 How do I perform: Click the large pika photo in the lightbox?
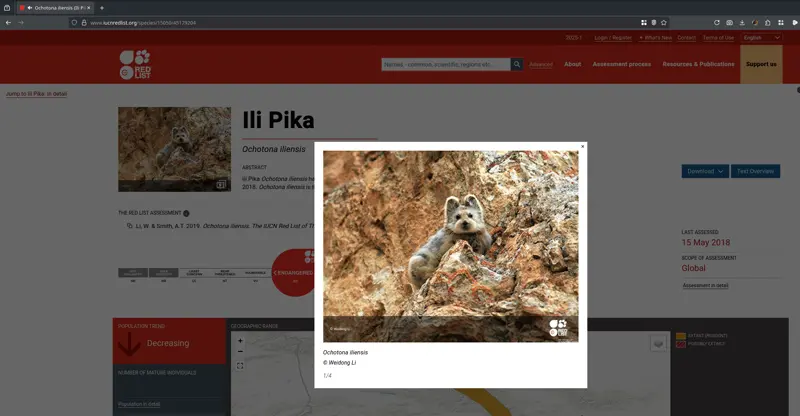coord(451,246)
